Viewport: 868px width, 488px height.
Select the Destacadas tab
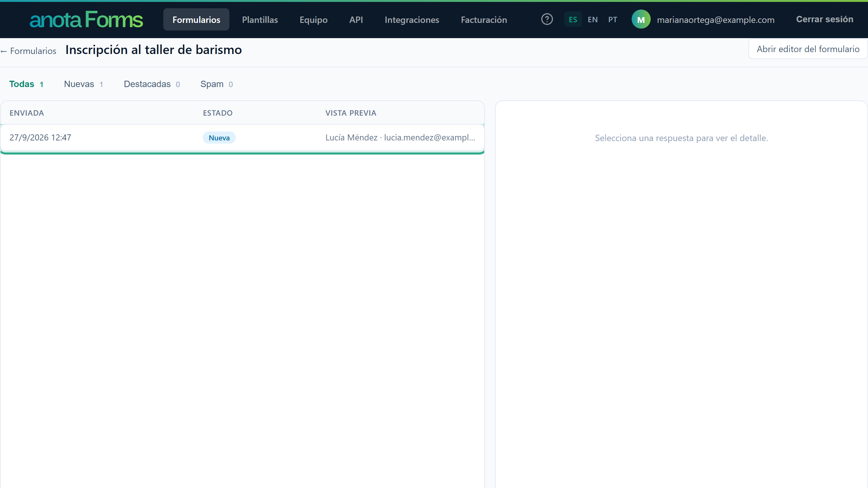[x=152, y=84]
